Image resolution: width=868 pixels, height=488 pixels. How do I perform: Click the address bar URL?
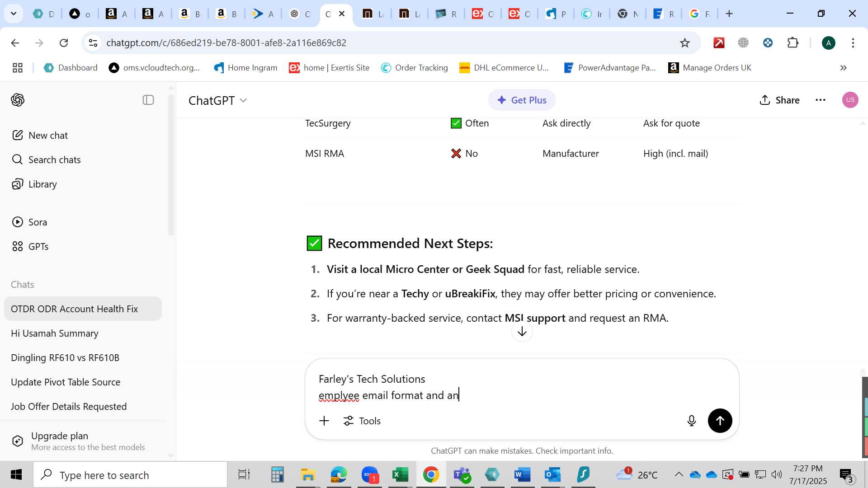(x=226, y=43)
